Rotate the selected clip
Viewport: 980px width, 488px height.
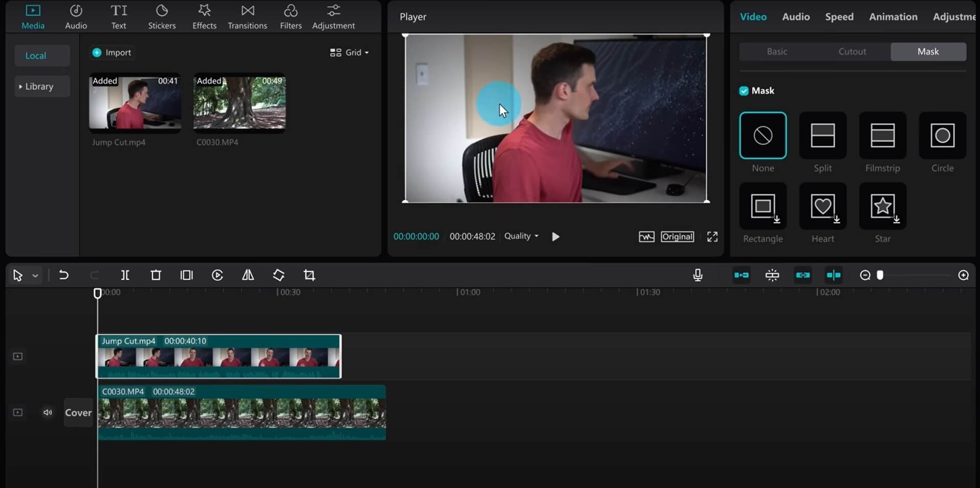pos(278,275)
